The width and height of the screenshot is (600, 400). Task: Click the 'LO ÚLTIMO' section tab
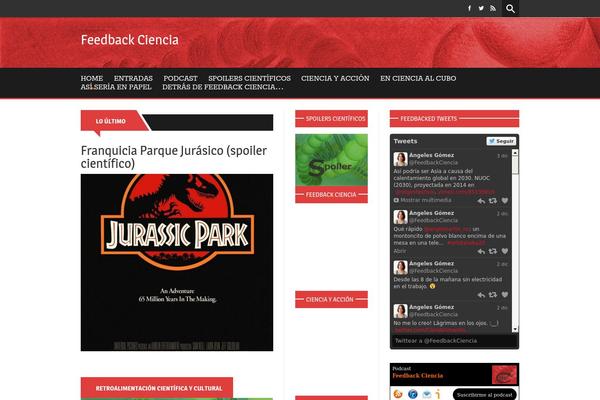(111, 121)
